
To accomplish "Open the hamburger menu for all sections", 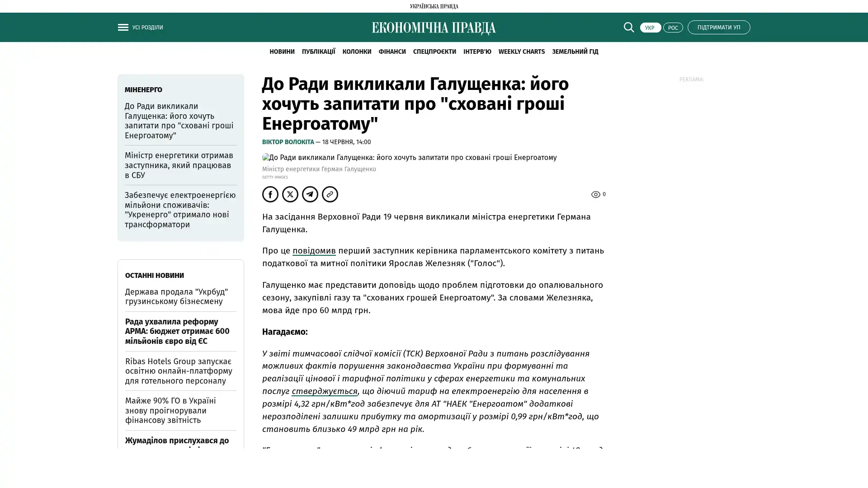I will (123, 28).
